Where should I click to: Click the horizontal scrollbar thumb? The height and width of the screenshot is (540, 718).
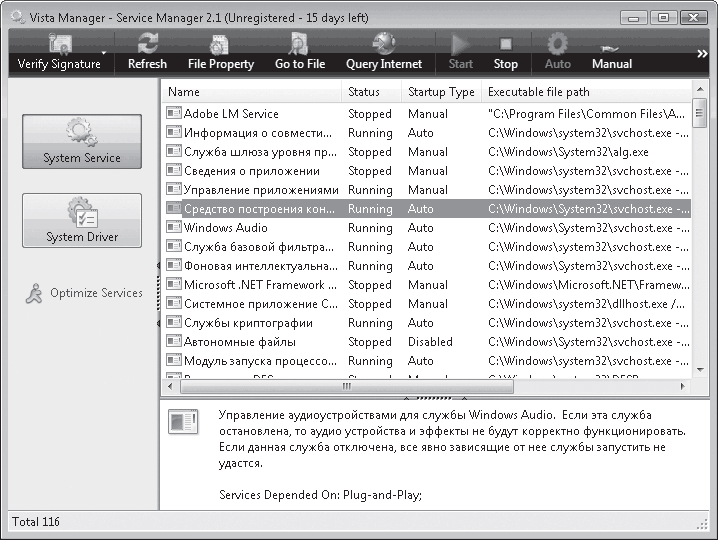pos(347,386)
